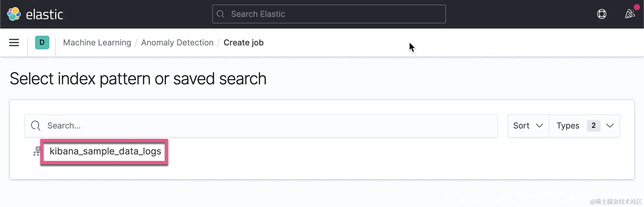Click the pink notification dot on newsfeed
Viewport: 644px width, 207px height.
point(637,7)
